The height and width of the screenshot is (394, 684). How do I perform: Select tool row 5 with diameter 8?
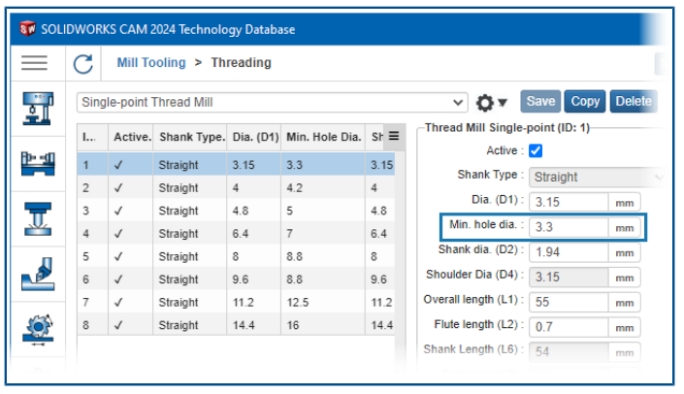pyautogui.click(x=236, y=256)
